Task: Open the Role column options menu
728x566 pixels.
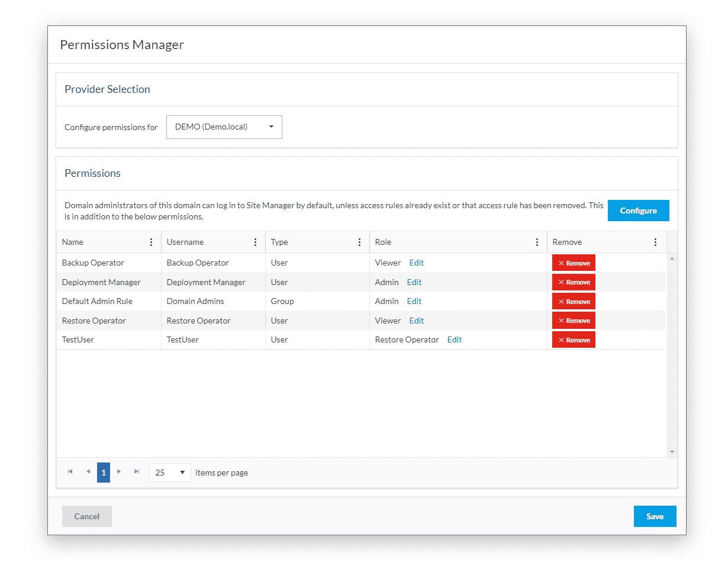Action: 537,242
